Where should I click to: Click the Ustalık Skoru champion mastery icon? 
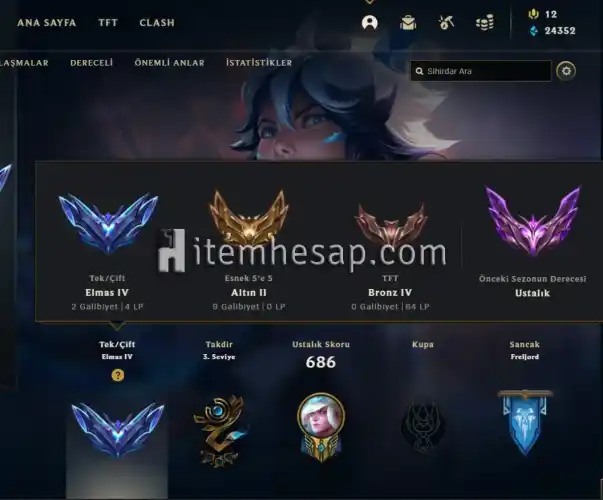[321, 427]
